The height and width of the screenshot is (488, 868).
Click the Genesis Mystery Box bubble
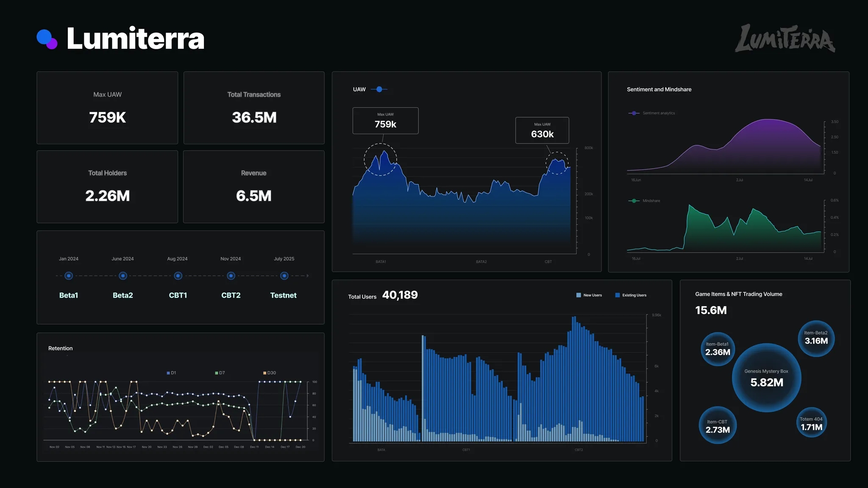point(766,377)
